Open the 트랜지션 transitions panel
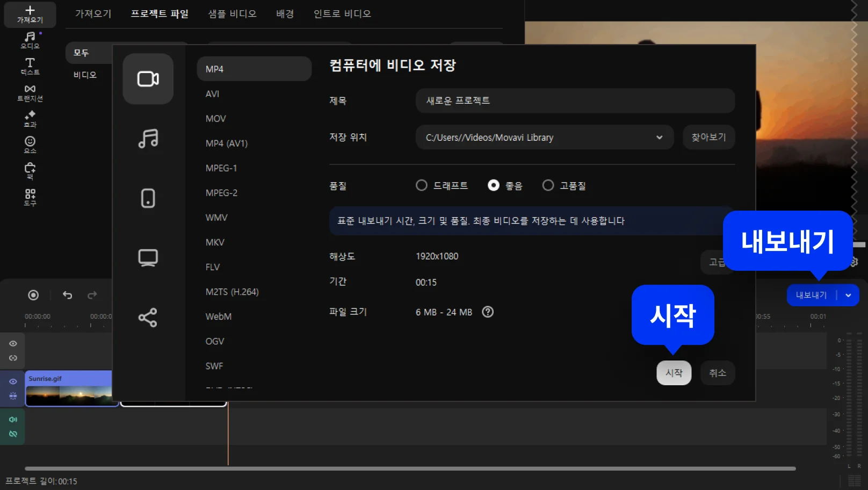Image resolution: width=868 pixels, height=490 pixels. click(x=30, y=92)
